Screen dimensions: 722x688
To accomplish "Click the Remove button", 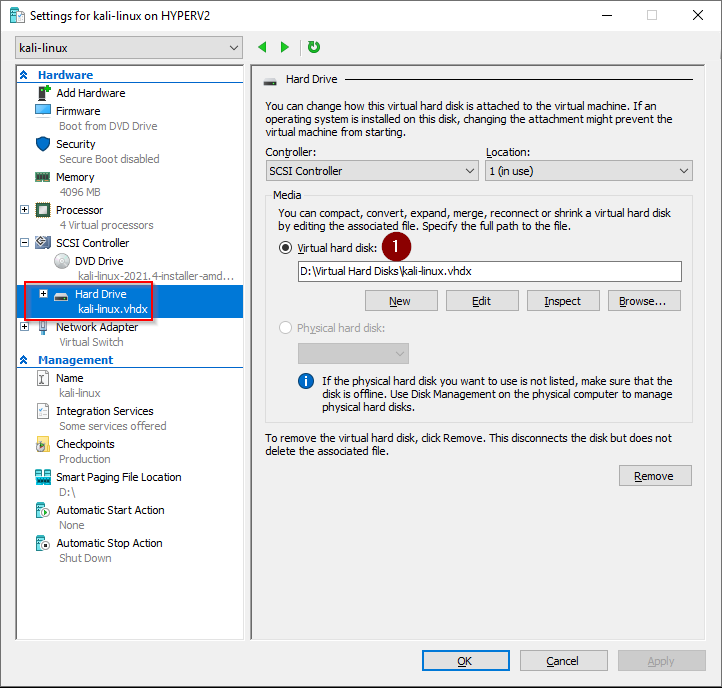I will (654, 476).
